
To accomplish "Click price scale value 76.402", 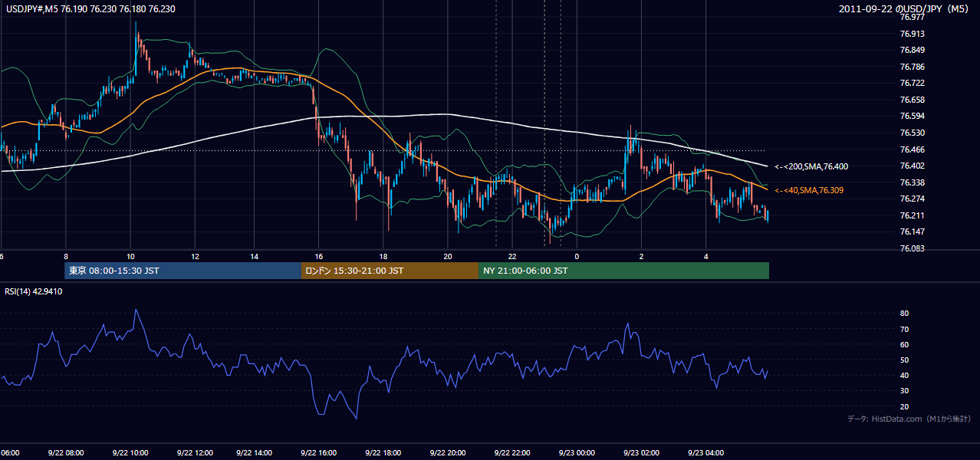I will click(913, 166).
